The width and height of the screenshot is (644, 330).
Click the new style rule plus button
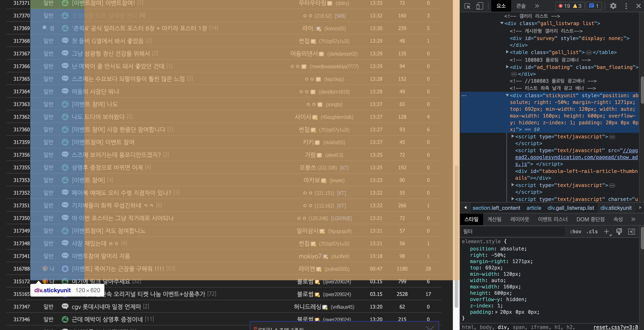pyautogui.click(x=607, y=231)
